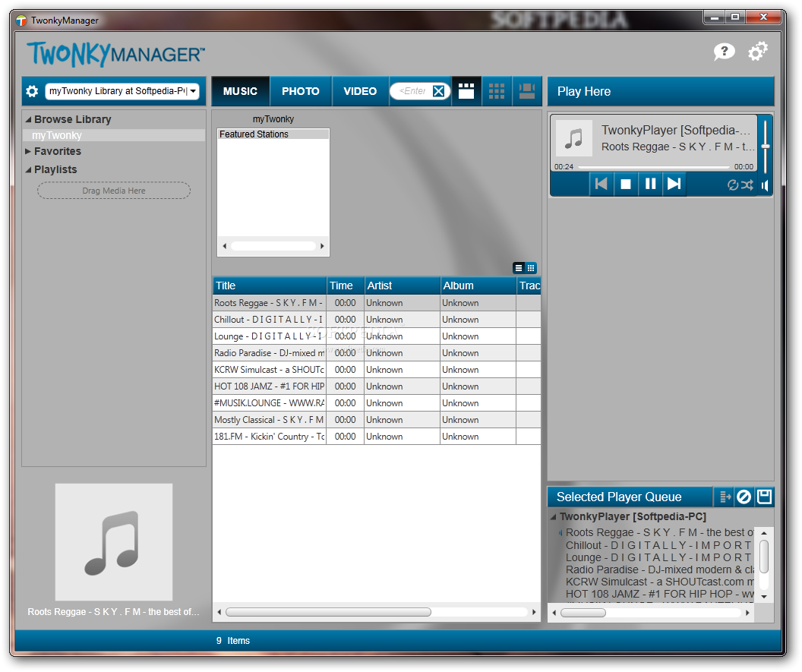The width and height of the screenshot is (802, 672).
Task: Click the queue up scroll arrow
Action: (x=763, y=533)
